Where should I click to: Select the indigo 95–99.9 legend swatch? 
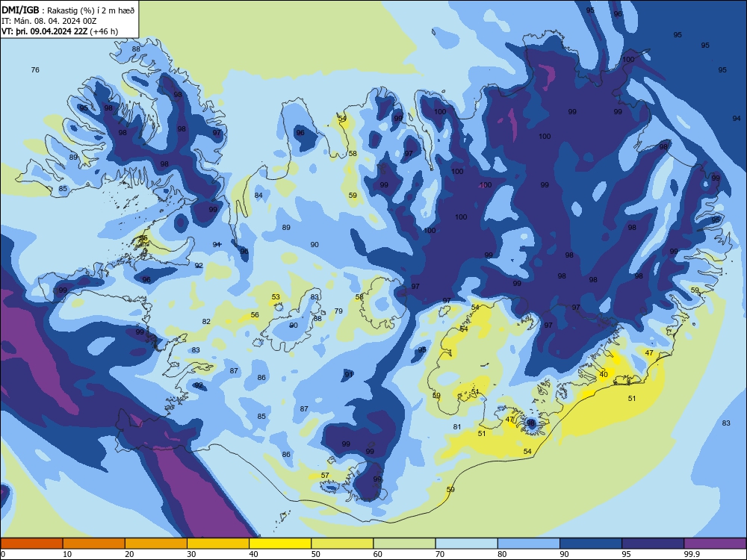(653, 544)
